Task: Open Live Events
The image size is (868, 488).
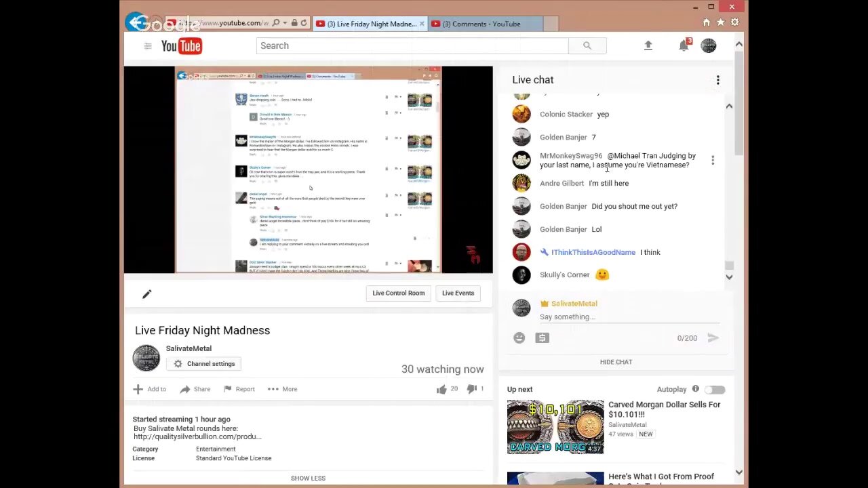Action: coord(458,293)
